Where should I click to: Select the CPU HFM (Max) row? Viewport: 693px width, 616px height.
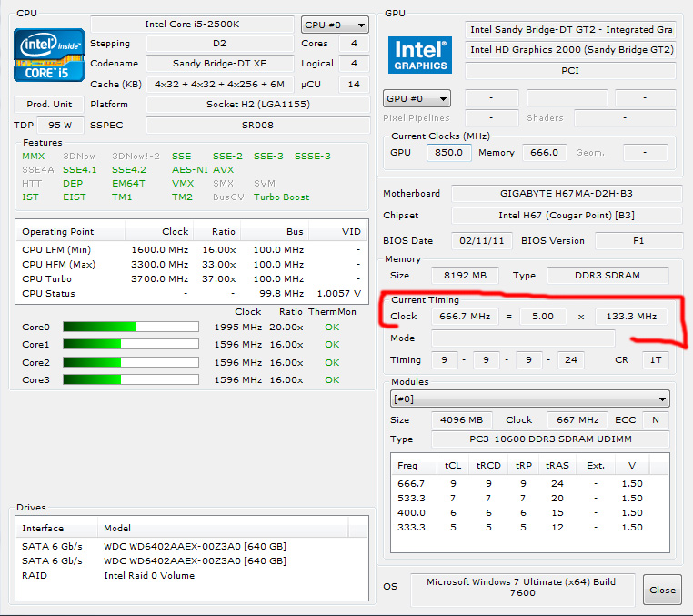tap(191, 265)
